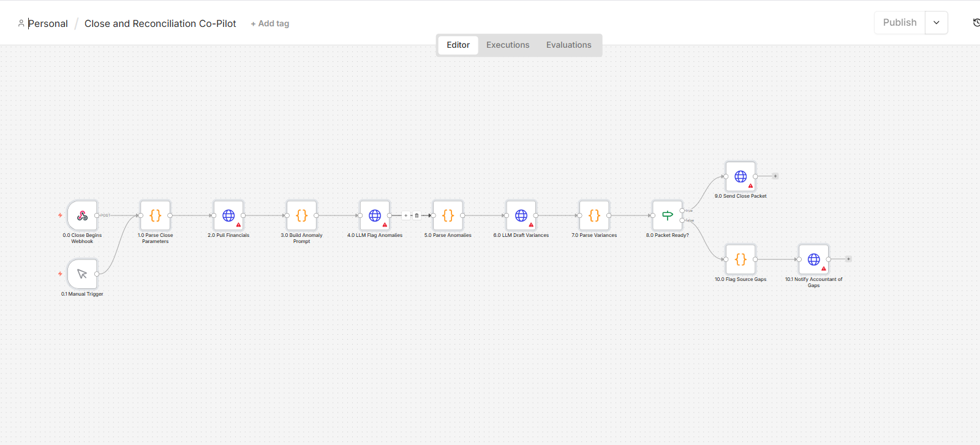
Task: Click the 5.0 Parse Anomalies code node
Action: pos(448,215)
